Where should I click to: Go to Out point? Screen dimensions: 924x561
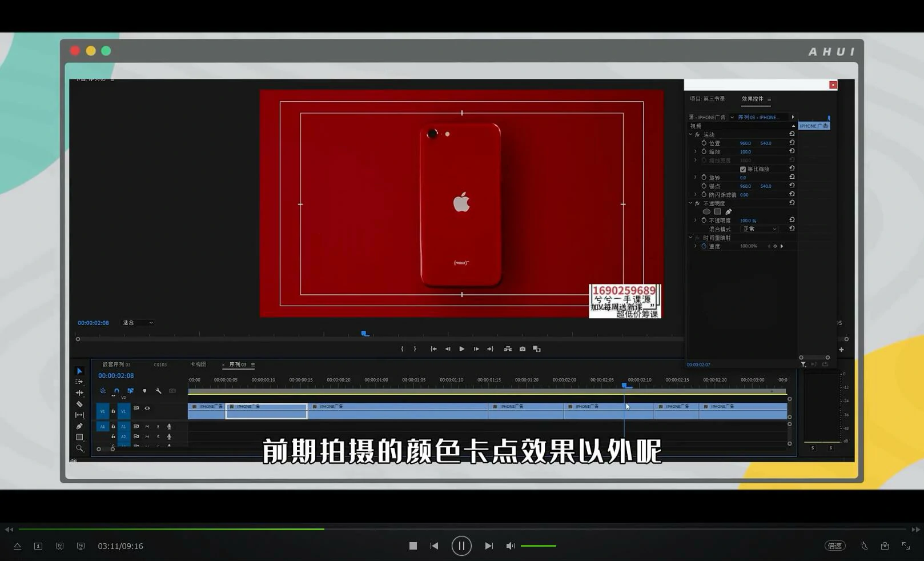[490, 349]
